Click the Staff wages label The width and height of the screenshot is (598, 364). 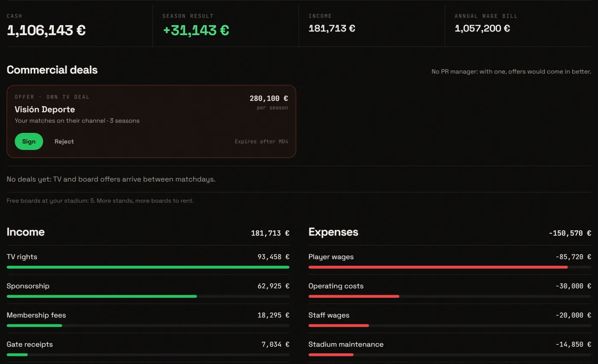click(329, 315)
